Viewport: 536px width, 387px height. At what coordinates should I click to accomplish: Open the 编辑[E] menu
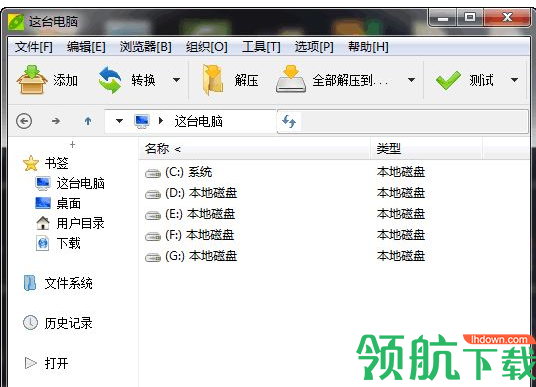86,47
